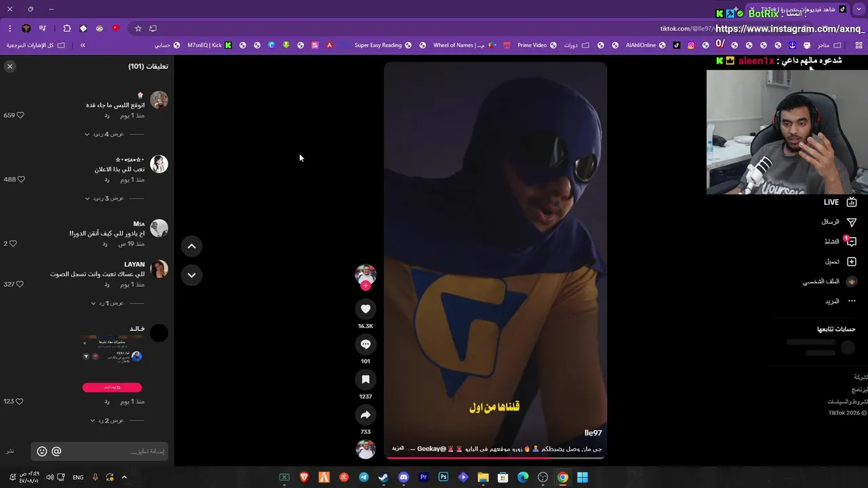Reply to the comment with 659 likes
Screen dimensions: 868x488
pos(106,115)
